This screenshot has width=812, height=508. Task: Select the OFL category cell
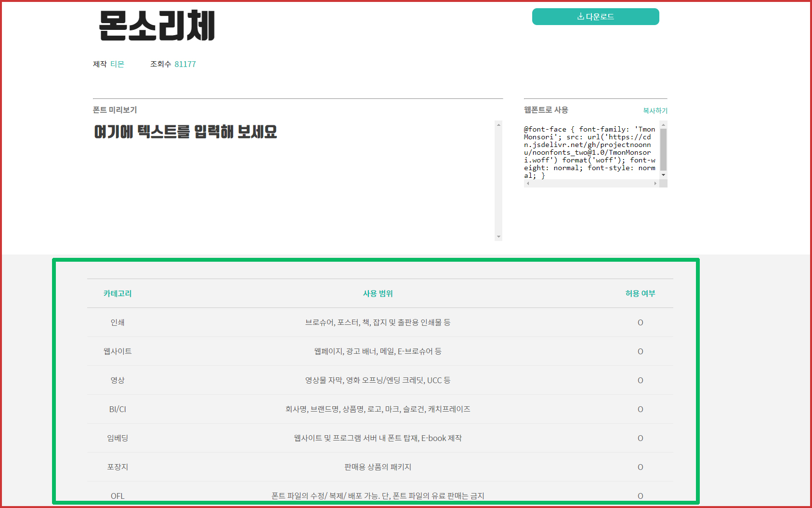point(118,496)
